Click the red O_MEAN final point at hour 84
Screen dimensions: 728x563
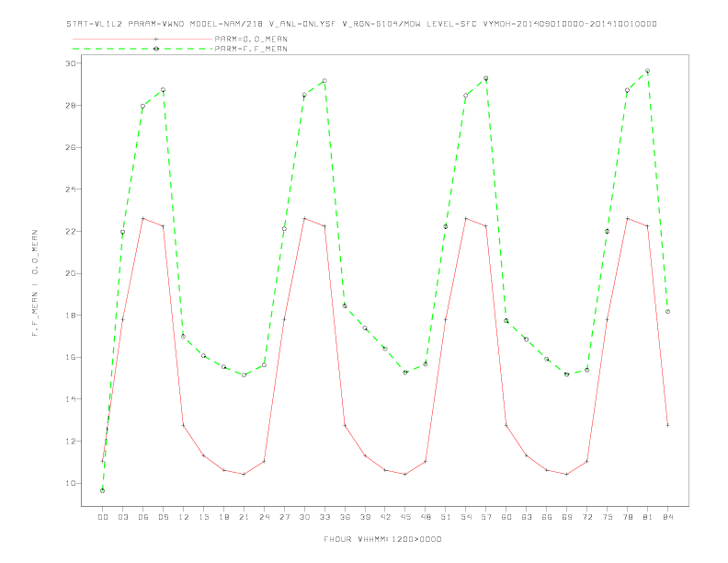(667, 425)
